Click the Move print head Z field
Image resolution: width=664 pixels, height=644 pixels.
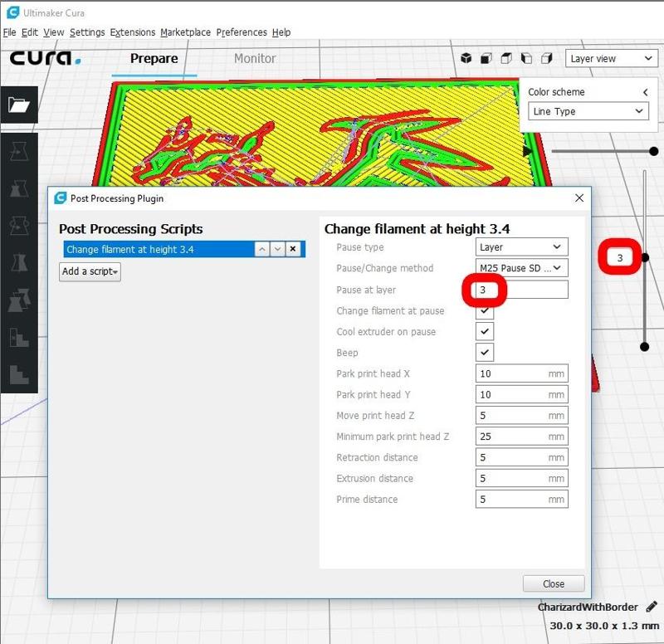[522, 415]
